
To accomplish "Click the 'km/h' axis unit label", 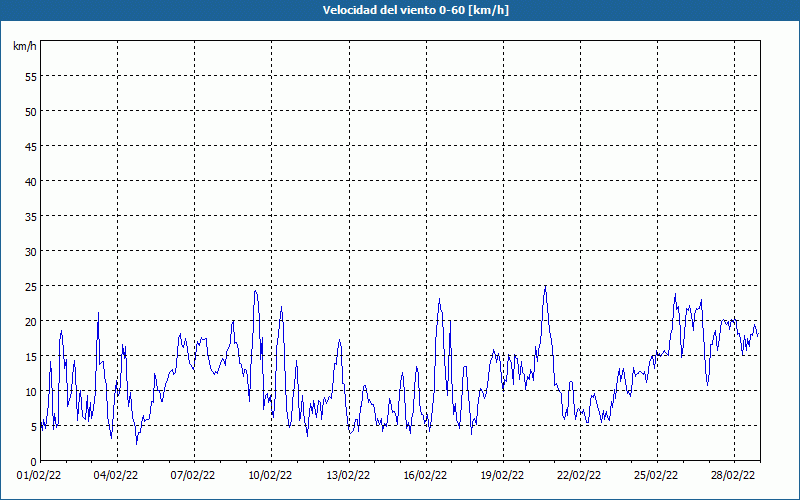I will (x=24, y=46).
